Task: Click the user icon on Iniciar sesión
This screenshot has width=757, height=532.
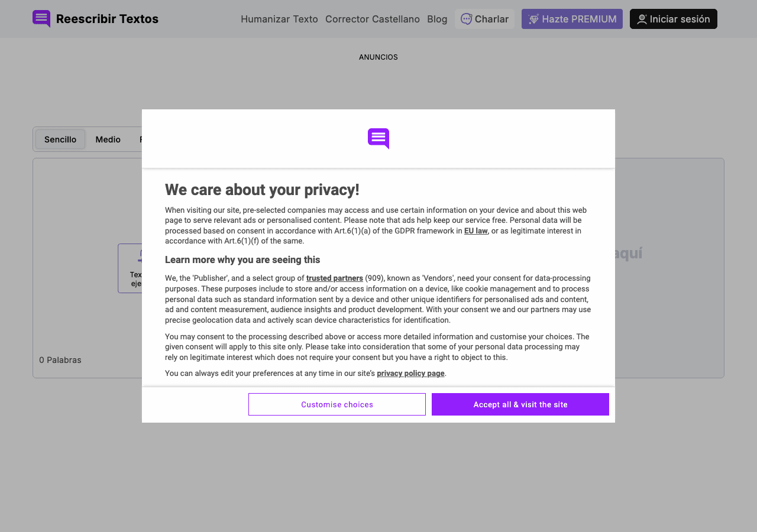Action: pos(642,19)
